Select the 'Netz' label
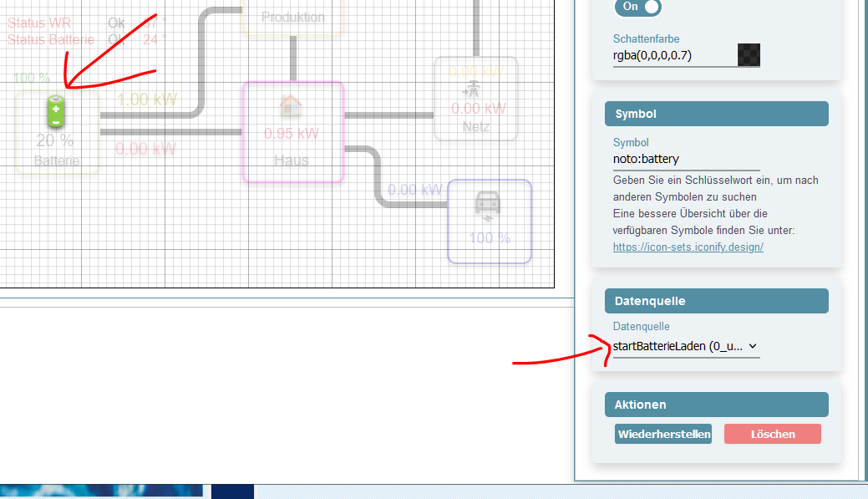Image resolution: width=868 pixels, height=499 pixels. coord(476,127)
